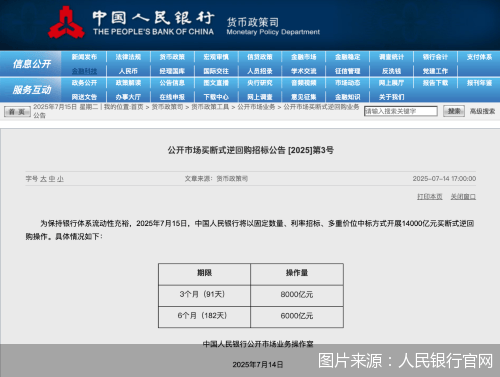Select the 经理国库 nav link
Screen dimensions: 500x377
click(172, 71)
